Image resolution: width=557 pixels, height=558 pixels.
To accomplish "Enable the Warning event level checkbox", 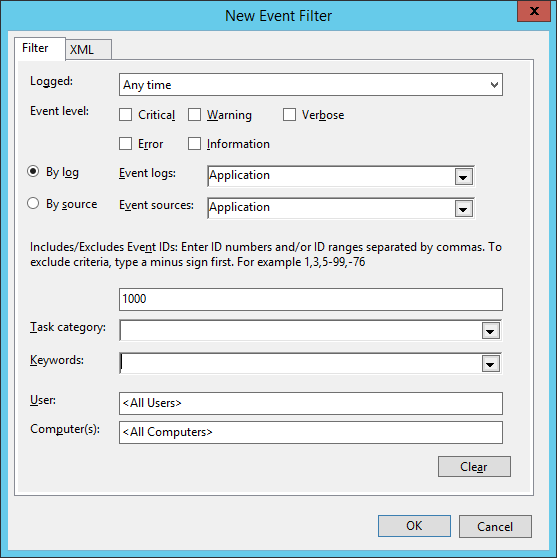I will (194, 115).
